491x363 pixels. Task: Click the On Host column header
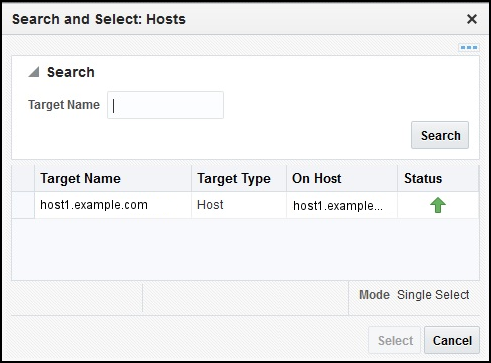click(342, 178)
